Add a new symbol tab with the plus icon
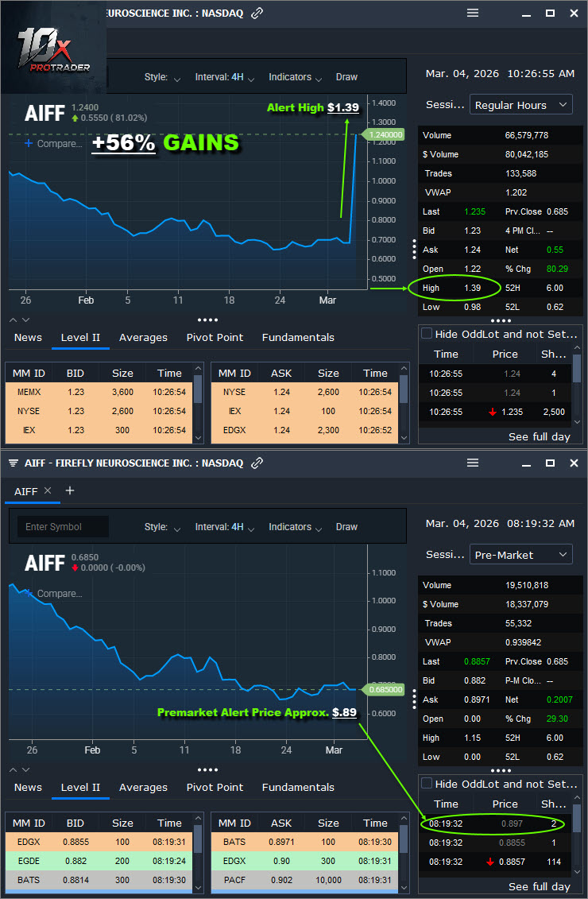Viewport: 588px width, 899px height. point(69,491)
